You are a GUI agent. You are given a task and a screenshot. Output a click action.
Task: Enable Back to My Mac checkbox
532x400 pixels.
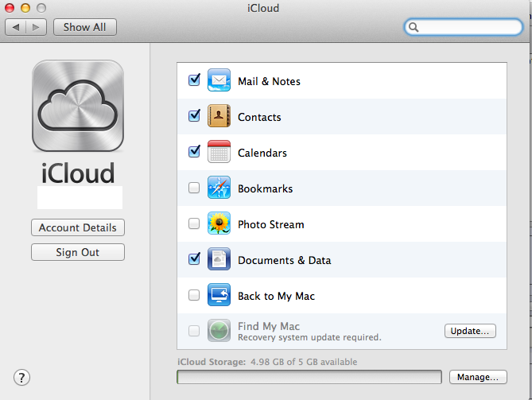coord(194,295)
